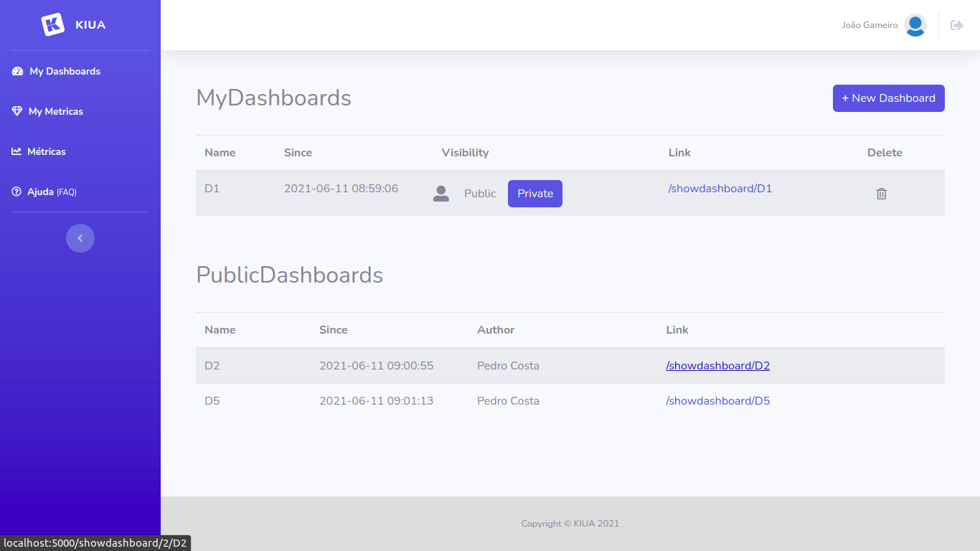Click the person icon in D1 visibility

[441, 194]
